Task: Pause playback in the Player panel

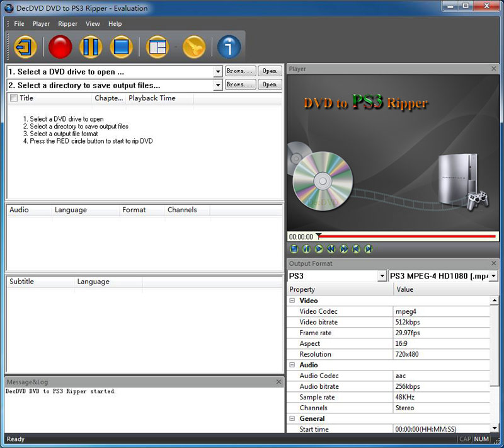Action: (x=306, y=249)
